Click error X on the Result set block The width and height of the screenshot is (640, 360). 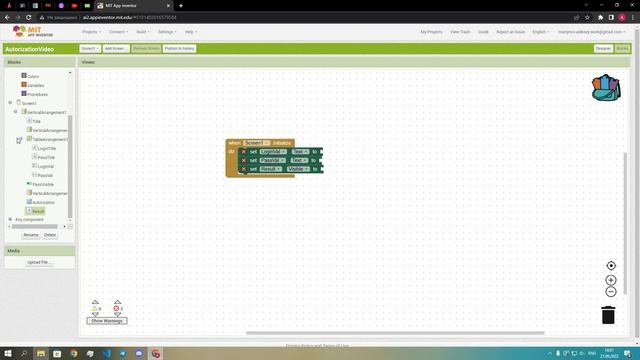[x=244, y=169]
